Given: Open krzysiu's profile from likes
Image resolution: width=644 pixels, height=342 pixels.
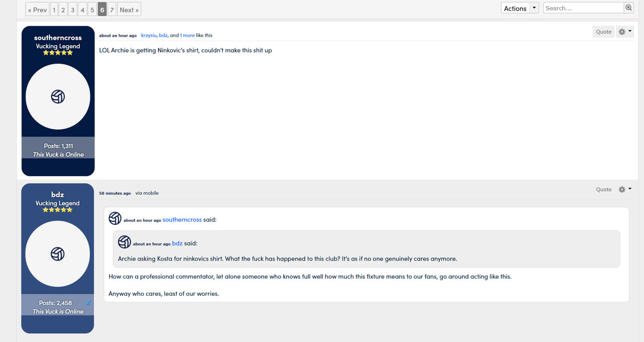Looking at the screenshot, I should click(149, 35).
